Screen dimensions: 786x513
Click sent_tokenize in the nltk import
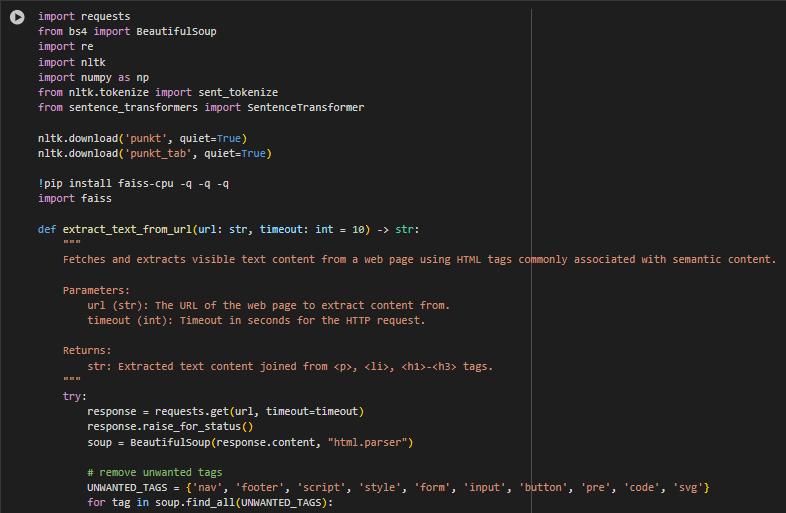pos(238,93)
